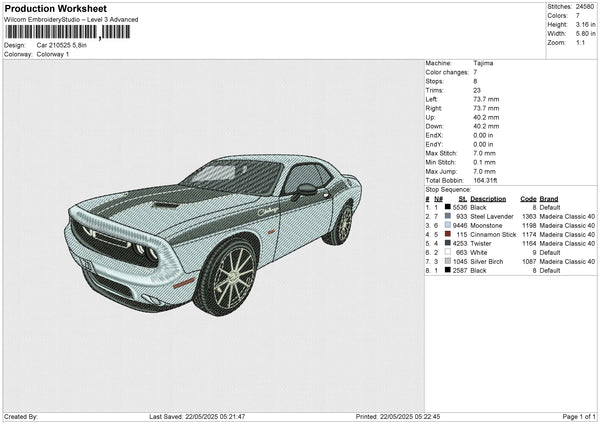Click the embroidered car design preview
The image size is (600, 424).
tap(213, 235)
